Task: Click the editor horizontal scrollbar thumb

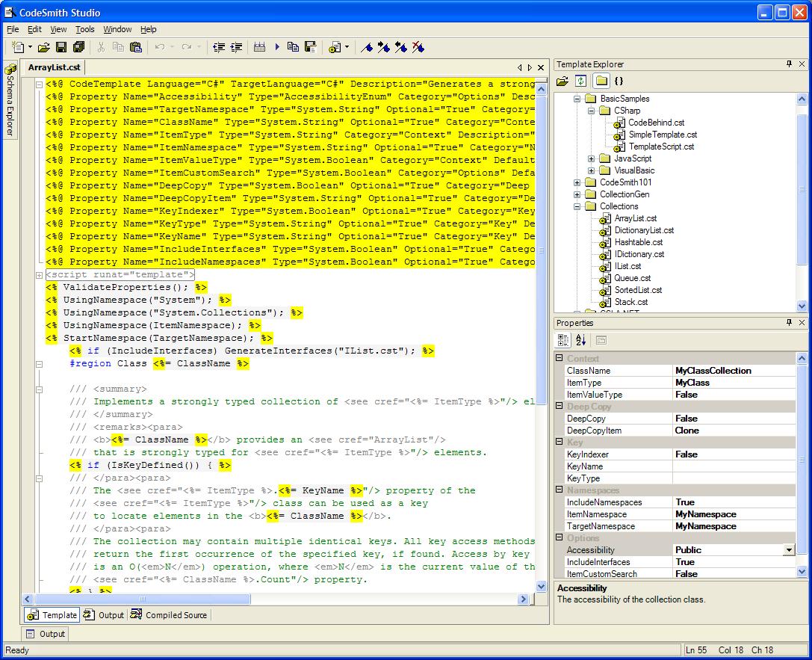Action: pos(142,599)
